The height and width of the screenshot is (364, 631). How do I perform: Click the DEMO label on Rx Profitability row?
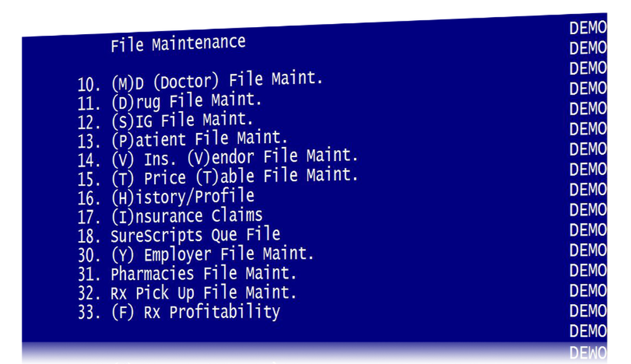[x=587, y=311]
